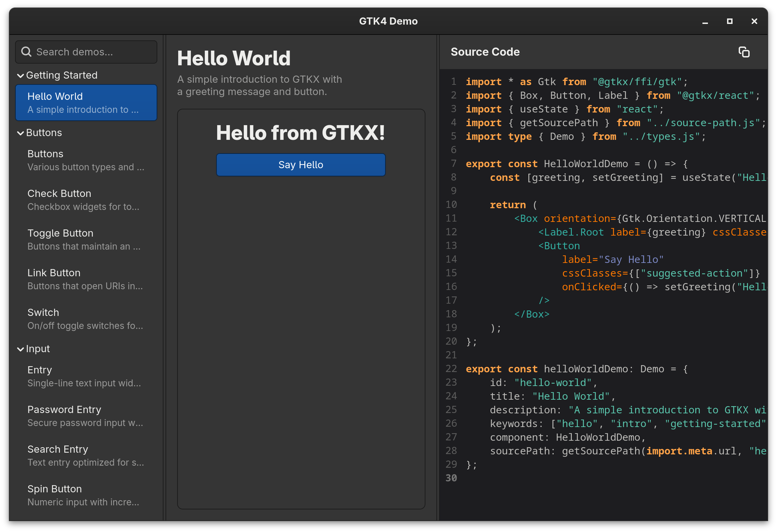This screenshot has height=532, width=777.
Task: Open the Toggle Button demo
Action: tap(86, 239)
